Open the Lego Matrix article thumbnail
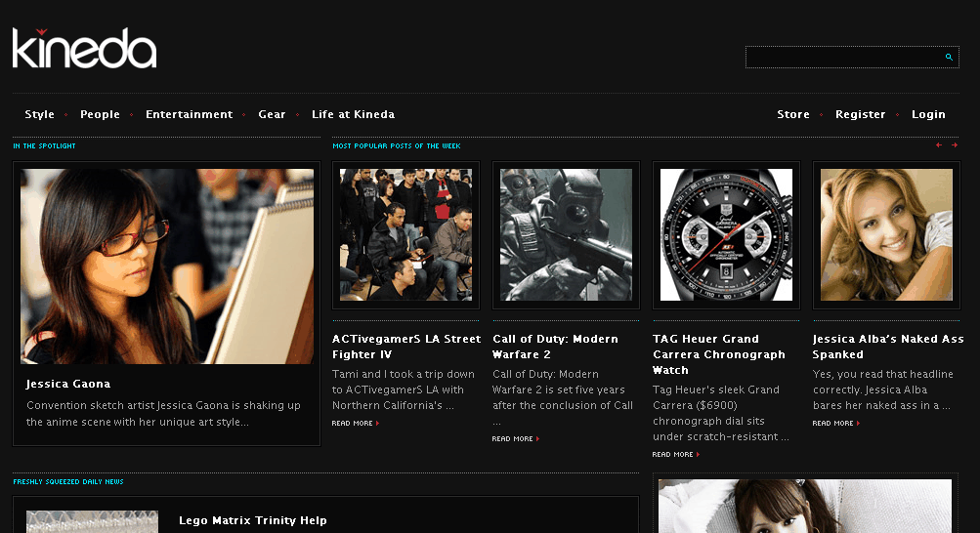The height and width of the screenshot is (533, 980). (x=92, y=521)
